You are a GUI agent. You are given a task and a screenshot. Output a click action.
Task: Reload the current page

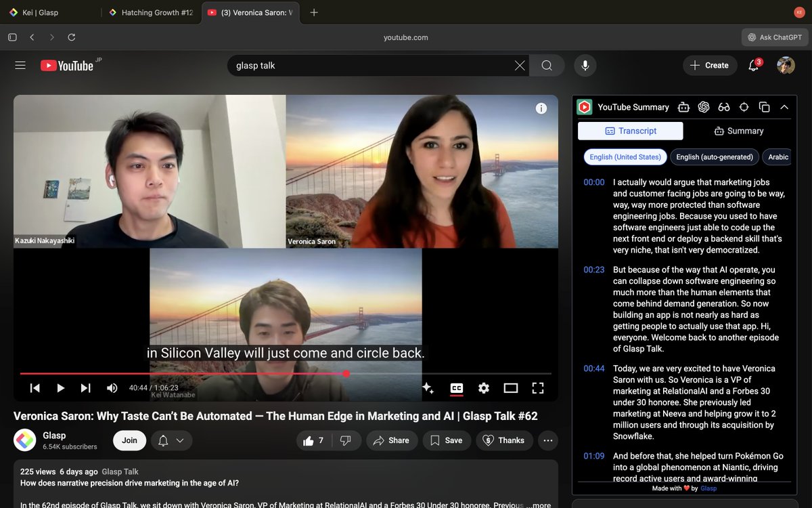click(72, 37)
